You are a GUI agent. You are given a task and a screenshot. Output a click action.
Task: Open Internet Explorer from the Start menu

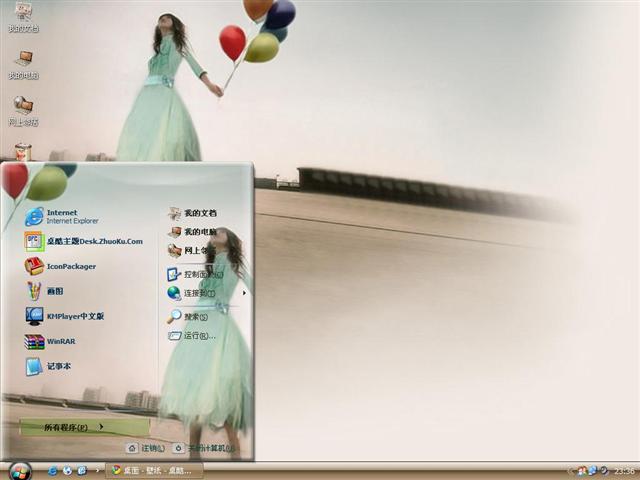pyautogui.click(x=60, y=216)
